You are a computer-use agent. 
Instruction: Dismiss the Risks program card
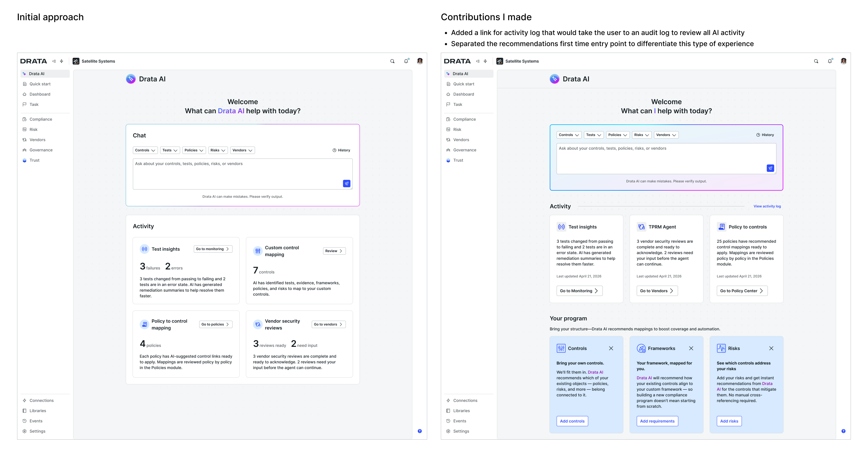pyautogui.click(x=771, y=348)
